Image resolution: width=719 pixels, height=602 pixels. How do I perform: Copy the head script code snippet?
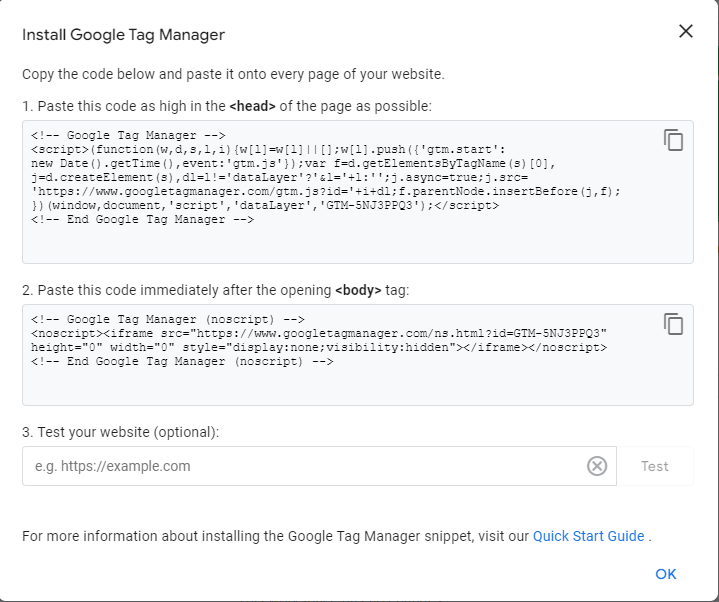pyautogui.click(x=673, y=140)
